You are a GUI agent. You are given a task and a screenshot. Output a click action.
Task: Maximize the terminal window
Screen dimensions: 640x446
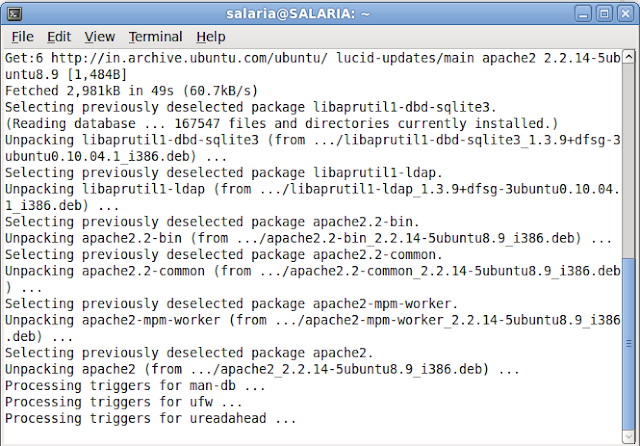pos(604,14)
